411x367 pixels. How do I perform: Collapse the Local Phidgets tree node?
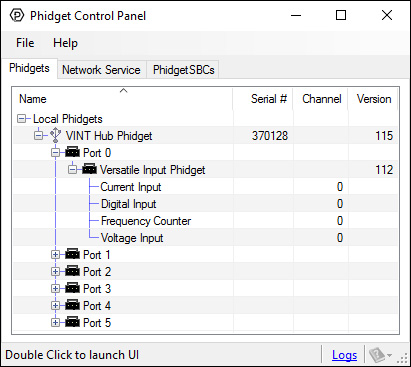point(22,118)
